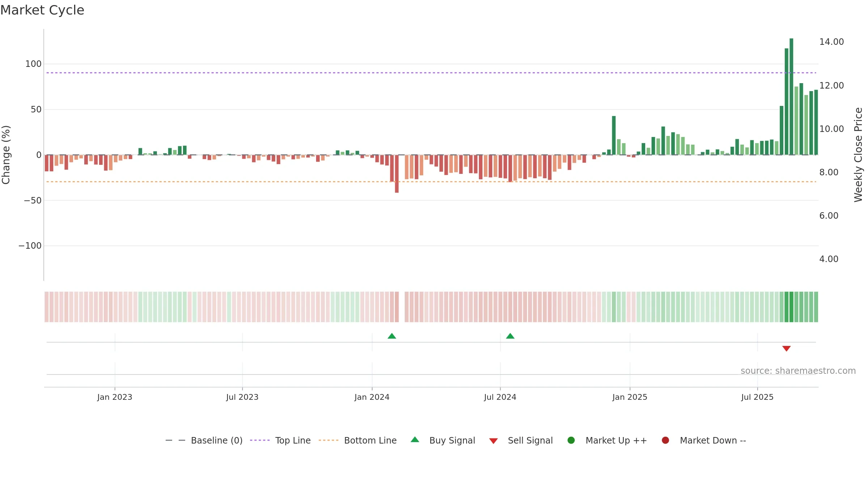Click the Market Cycle chart title
This screenshot has width=868, height=488.
tap(42, 10)
